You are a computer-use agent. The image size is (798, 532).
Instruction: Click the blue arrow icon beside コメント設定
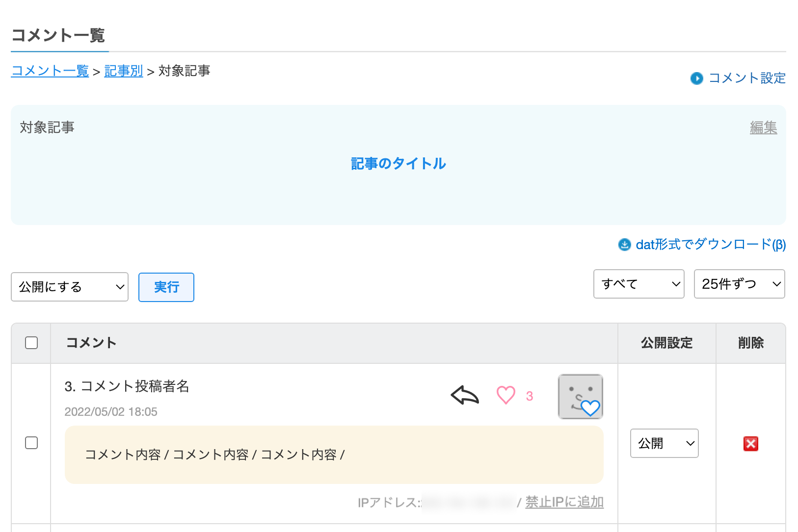pyautogui.click(x=696, y=78)
